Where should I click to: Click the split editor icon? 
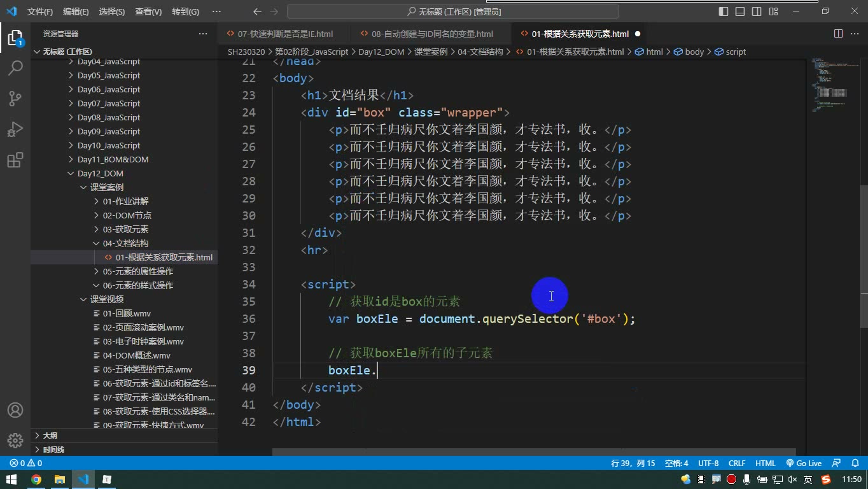pyautogui.click(x=838, y=34)
